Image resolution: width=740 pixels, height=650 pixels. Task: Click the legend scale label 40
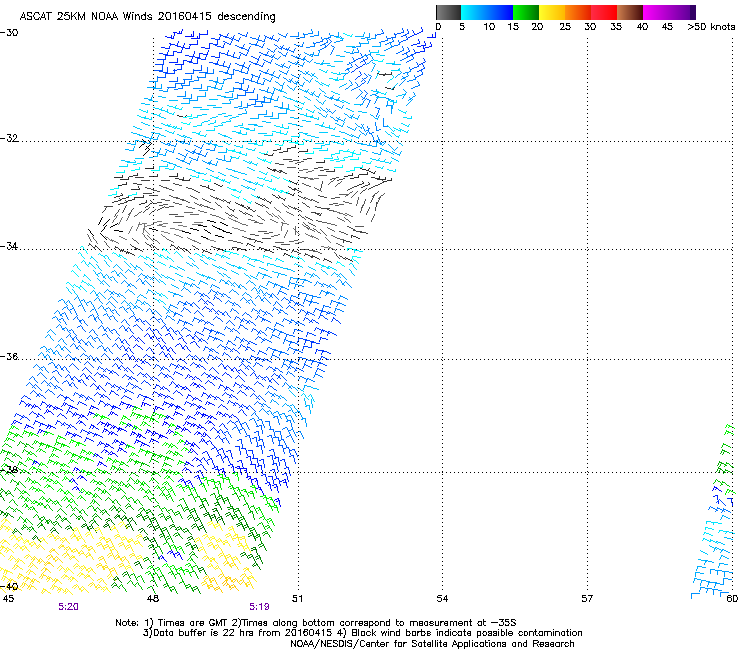[x=642, y=27]
